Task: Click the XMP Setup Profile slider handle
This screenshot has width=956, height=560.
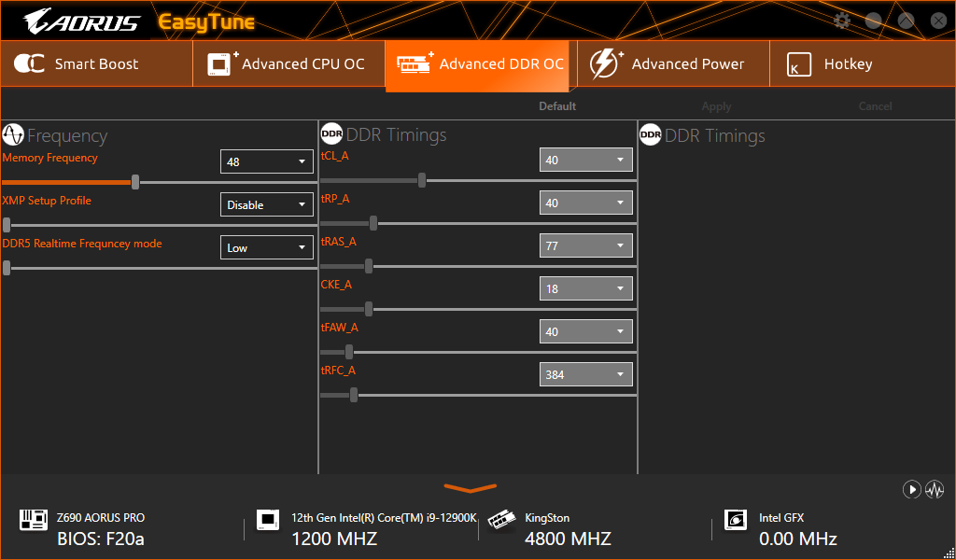Action: coord(7,225)
